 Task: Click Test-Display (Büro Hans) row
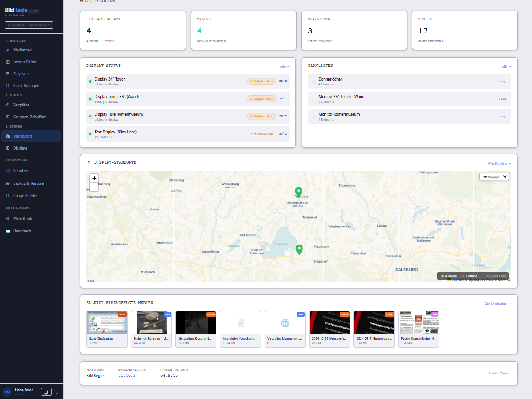click(188, 134)
